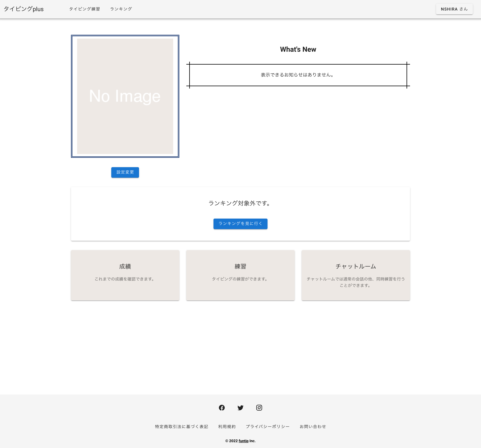The height and width of the screenshot is (448, 481).
Task: Open the 成績 card
Action: click(x=125, y=275)
